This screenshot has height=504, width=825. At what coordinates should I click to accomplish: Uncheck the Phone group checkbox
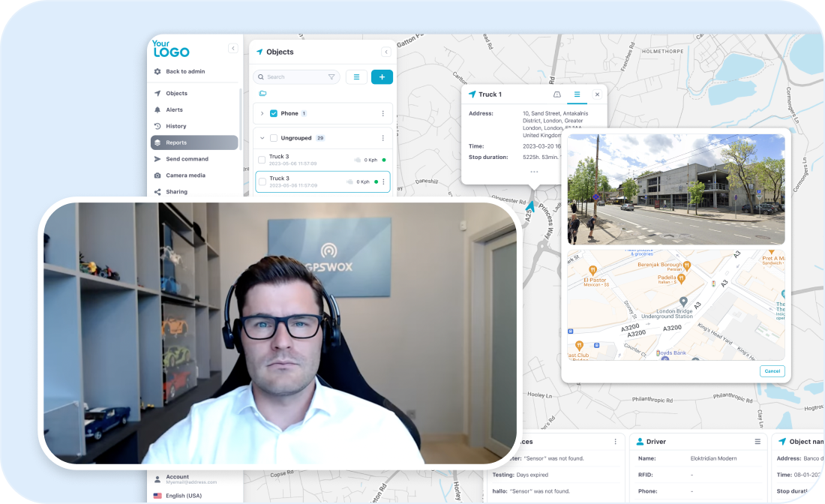[x=274, y=113]
